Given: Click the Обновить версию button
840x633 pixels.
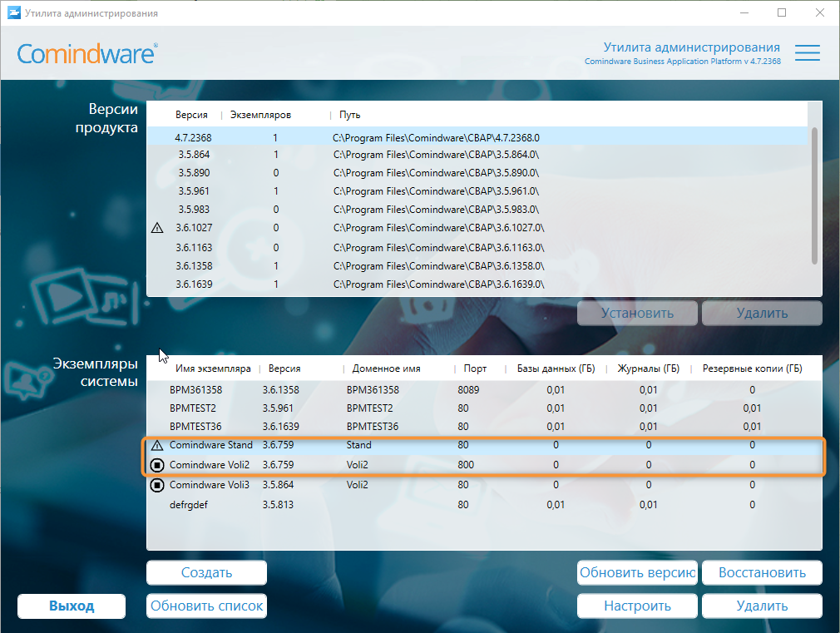Looking at the screenshot, I should click(637, 572).
